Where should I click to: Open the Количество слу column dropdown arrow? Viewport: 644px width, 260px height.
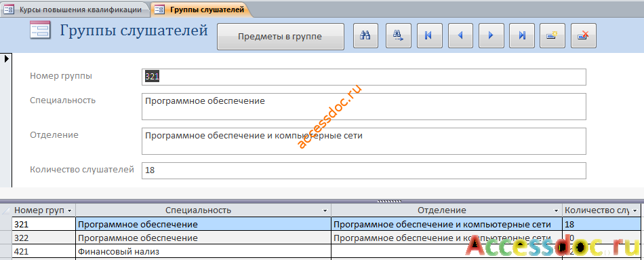coord(636,210)
